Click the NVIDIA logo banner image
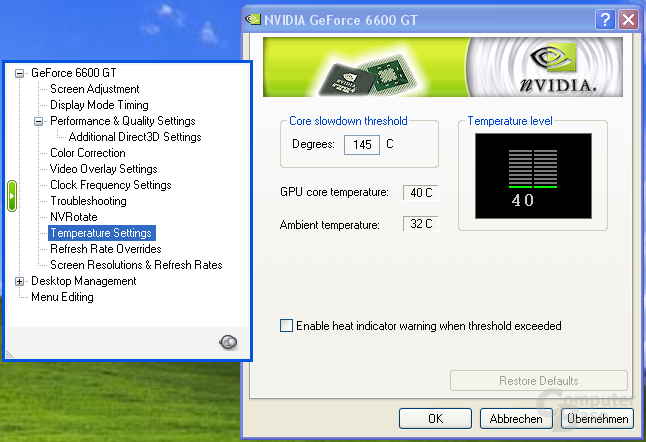The width and height of the screenshot is (646, 442). [442, 67]
